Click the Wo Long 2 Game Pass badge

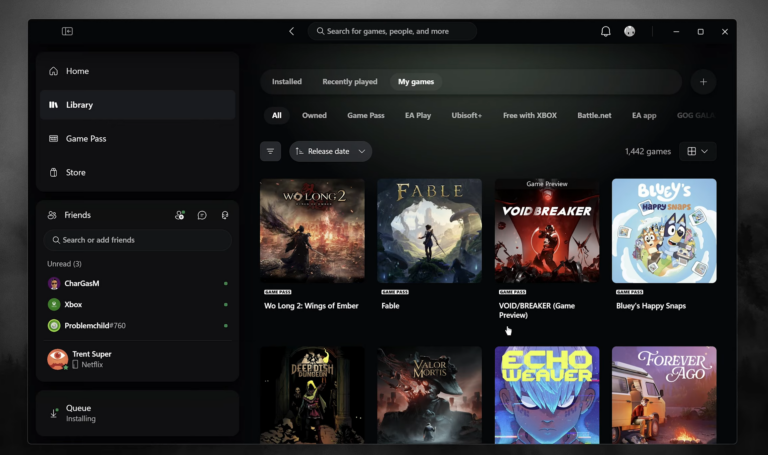click(x=278, y=292)
